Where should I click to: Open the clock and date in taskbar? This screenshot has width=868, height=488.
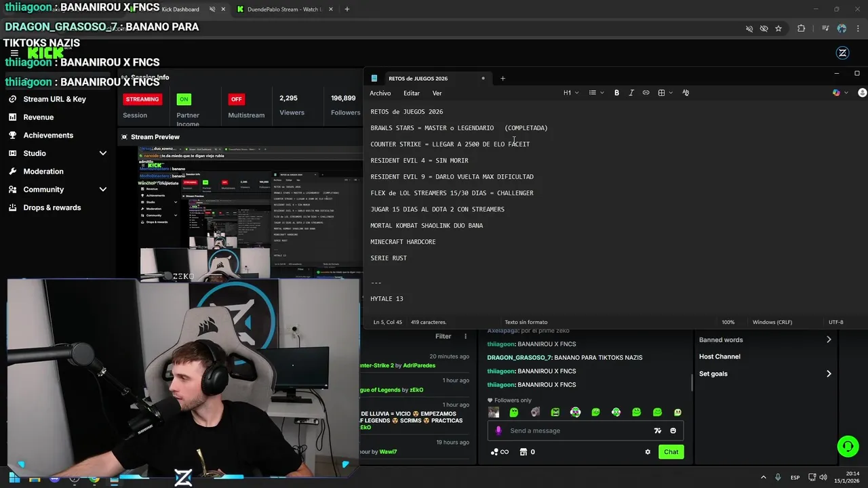847,477
